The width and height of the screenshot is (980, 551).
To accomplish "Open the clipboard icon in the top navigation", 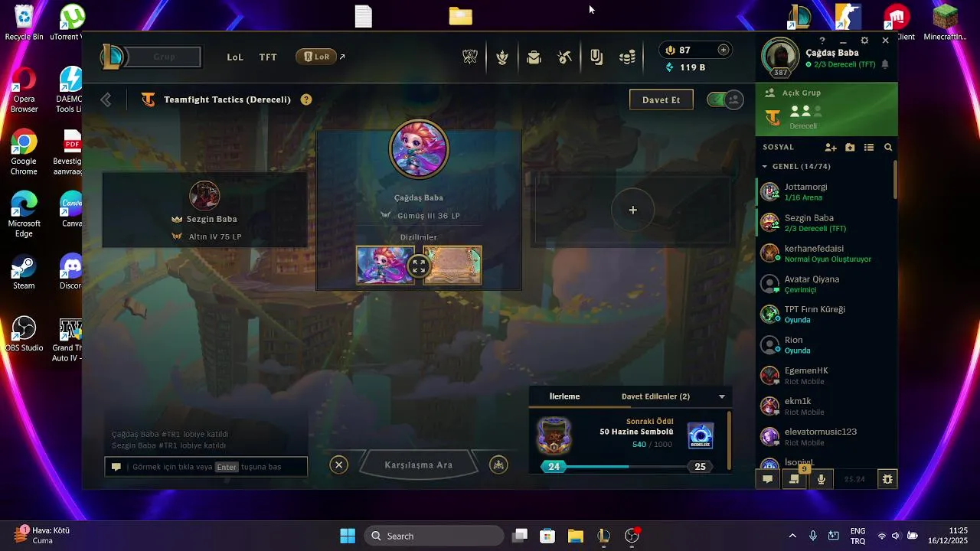I will coord(596,57).
